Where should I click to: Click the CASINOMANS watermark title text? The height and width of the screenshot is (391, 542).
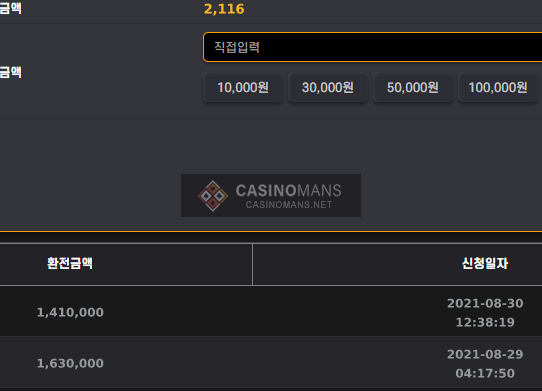(x=289, y=190)
